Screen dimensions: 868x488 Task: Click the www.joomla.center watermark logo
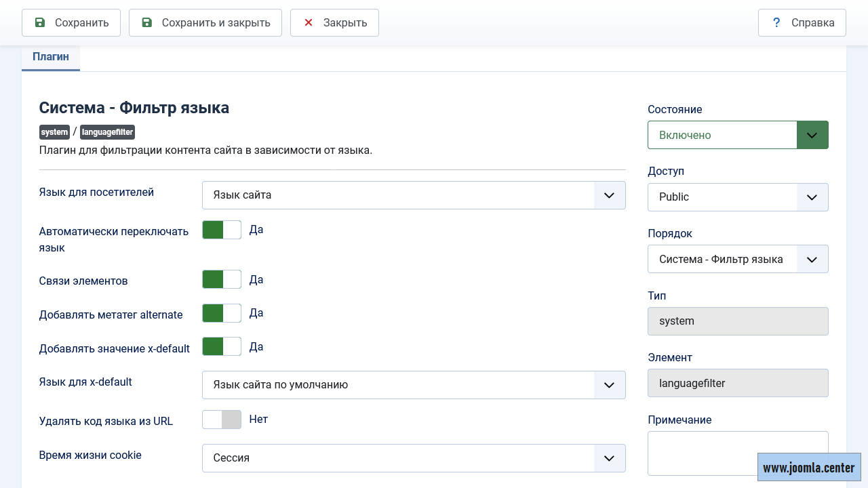[x=809, y=468]
